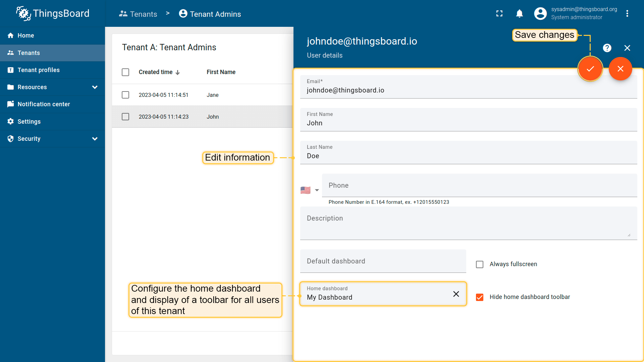Screen dimensions: 644x362
Task: Enable the Always fullscreen checkbox
Action: 480,264
